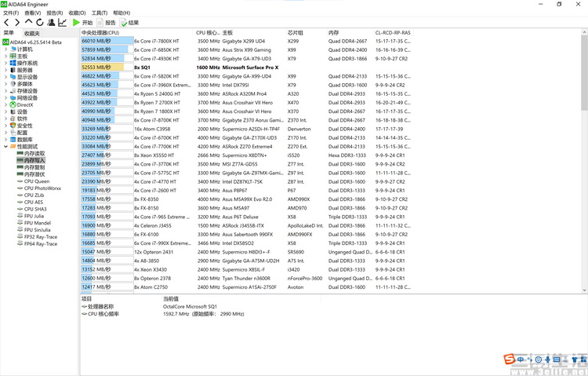Select FPU Julia benchmark

[31, 216]
